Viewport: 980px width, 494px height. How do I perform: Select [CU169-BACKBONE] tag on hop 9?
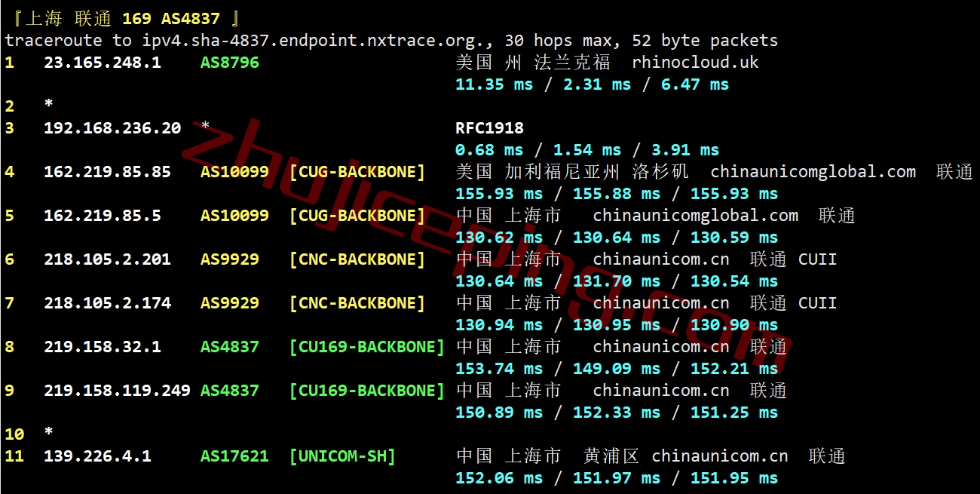(367, 391)
